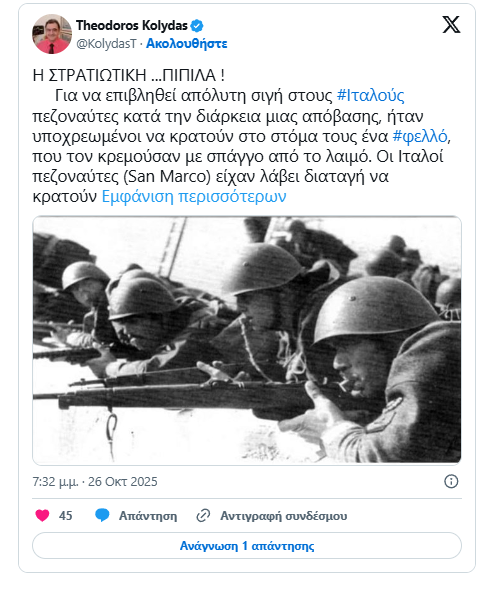Click the pink heart like icon
The image size is (502, 590).
42,515
